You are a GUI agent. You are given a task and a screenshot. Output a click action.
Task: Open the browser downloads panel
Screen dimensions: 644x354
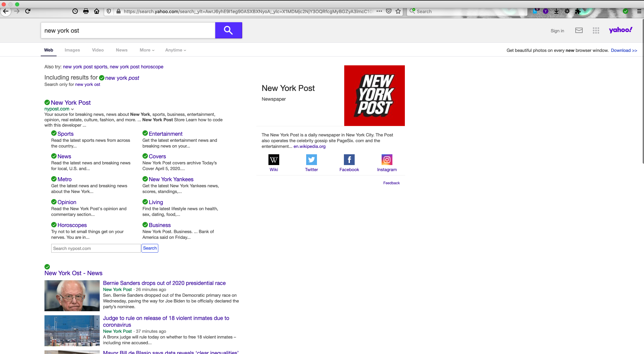pos(556,11)
